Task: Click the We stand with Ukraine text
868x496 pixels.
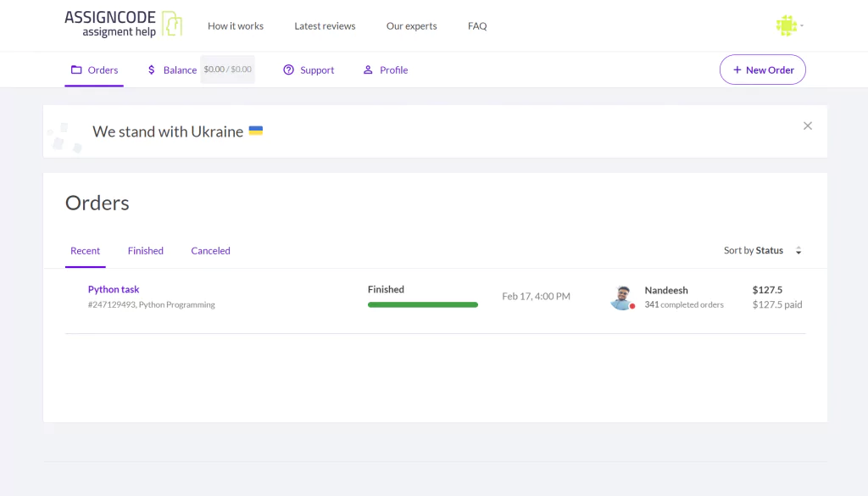Action: tap(168, 131)
